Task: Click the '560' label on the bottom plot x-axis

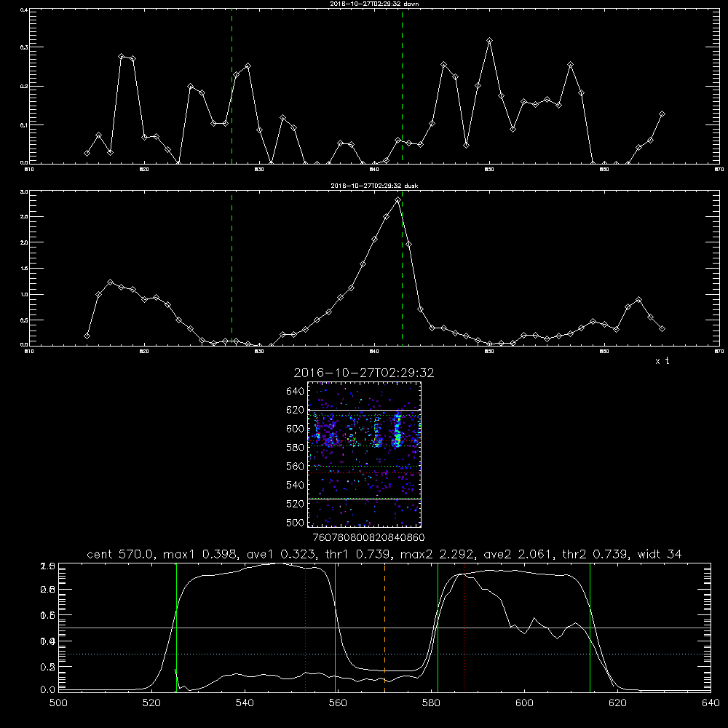Action: (x=338, y=703)
